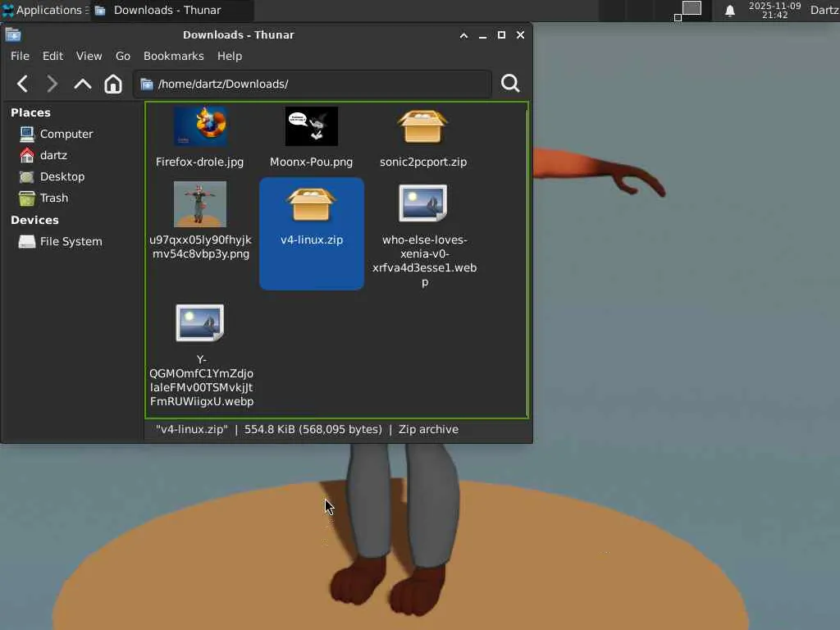This screenshot has height=630, width=840.
Task: Select the Moonx-Pou.png thumbnail
Action: click(x=311, y=126)
